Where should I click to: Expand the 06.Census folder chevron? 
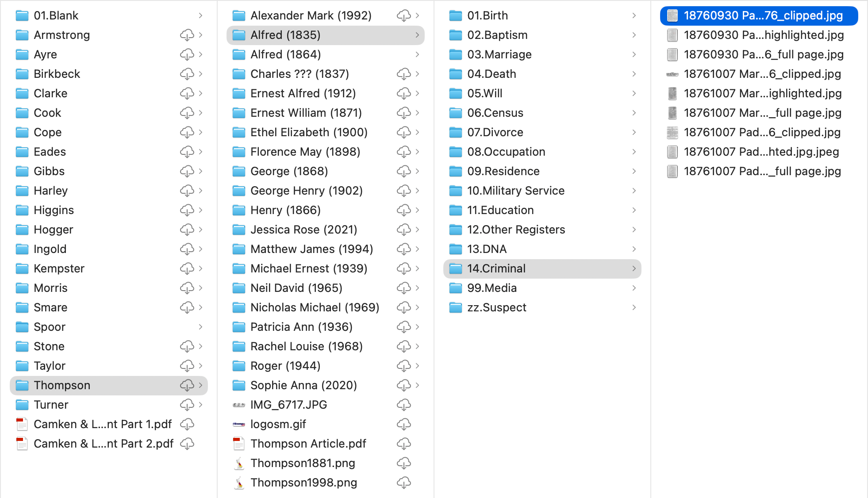click(634, 113)
